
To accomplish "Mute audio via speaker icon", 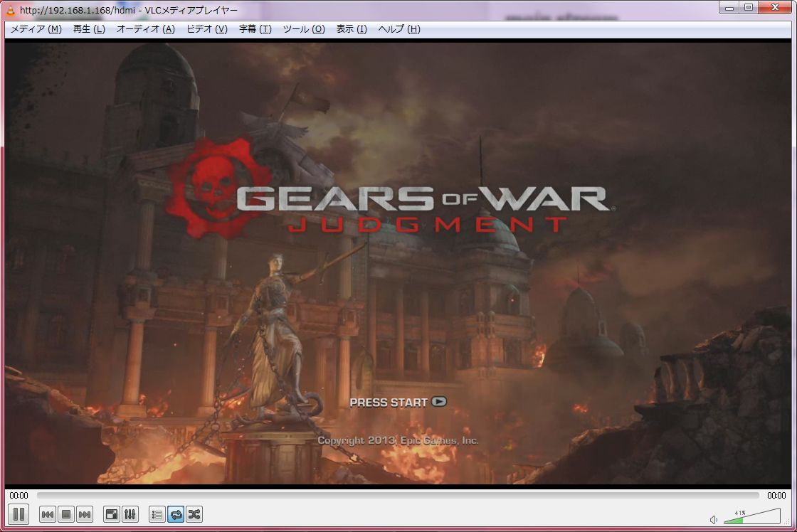I will click(714, 519).
